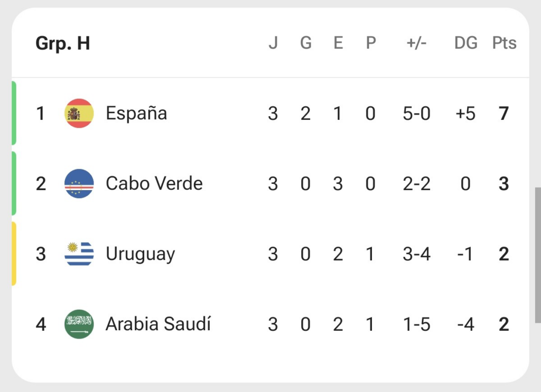Click the Uruguay flag icon
The width and height of the screenshot is (541, 392).
coord(79,254)
